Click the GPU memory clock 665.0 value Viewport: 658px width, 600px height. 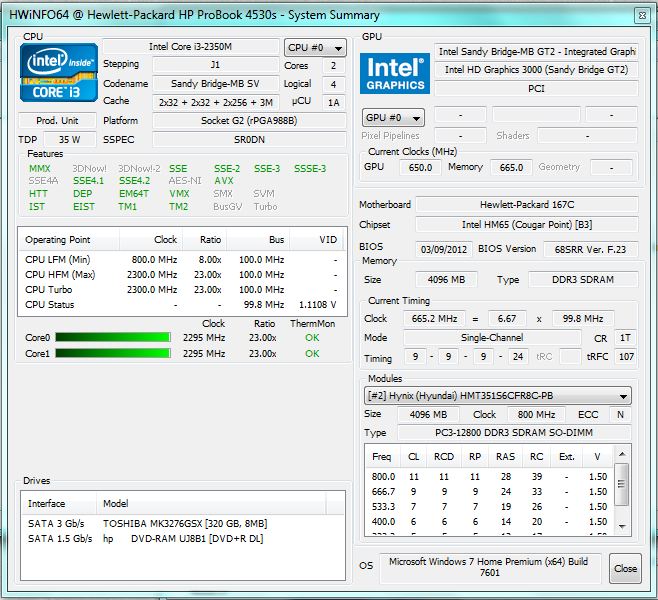tap(511, 167)
